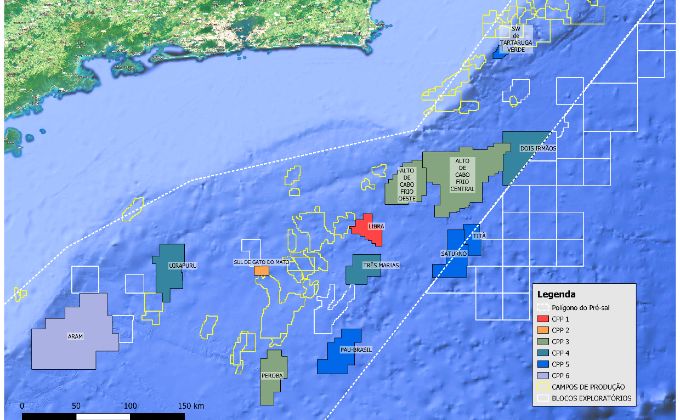Select the red Libra block
680x420 pixels.
(x=371, y=228)
